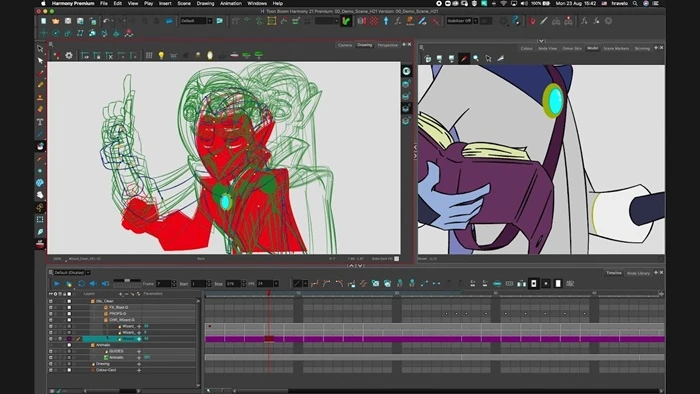Viewport: 700px width, 394px height.
Task: Click the Frame number stepper arrows
Action: coord(174,284)
